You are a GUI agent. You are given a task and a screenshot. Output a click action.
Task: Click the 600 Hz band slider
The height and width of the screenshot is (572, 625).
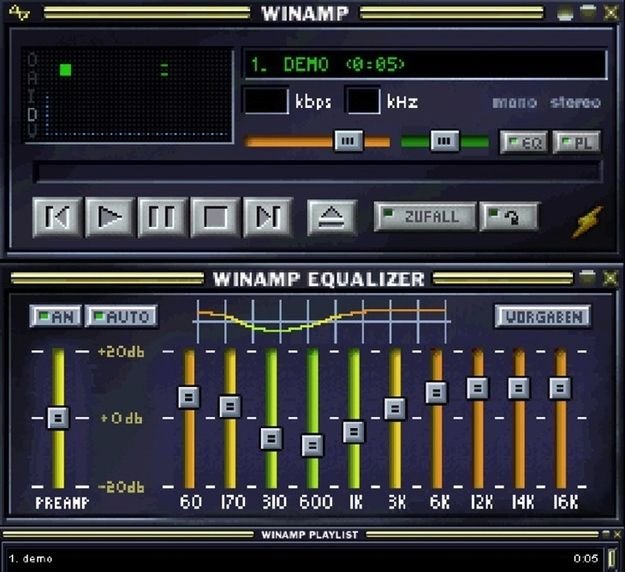(x=313, y=445)
